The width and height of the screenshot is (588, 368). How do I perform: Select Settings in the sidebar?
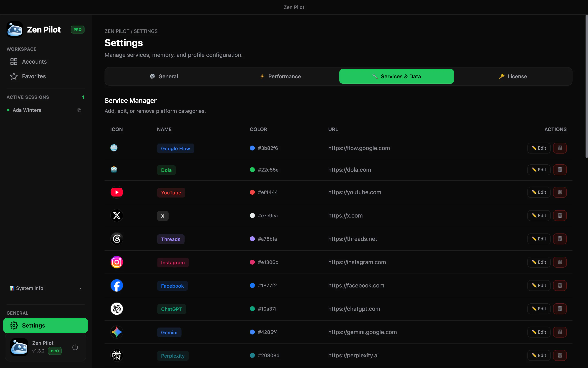point(46,325)
